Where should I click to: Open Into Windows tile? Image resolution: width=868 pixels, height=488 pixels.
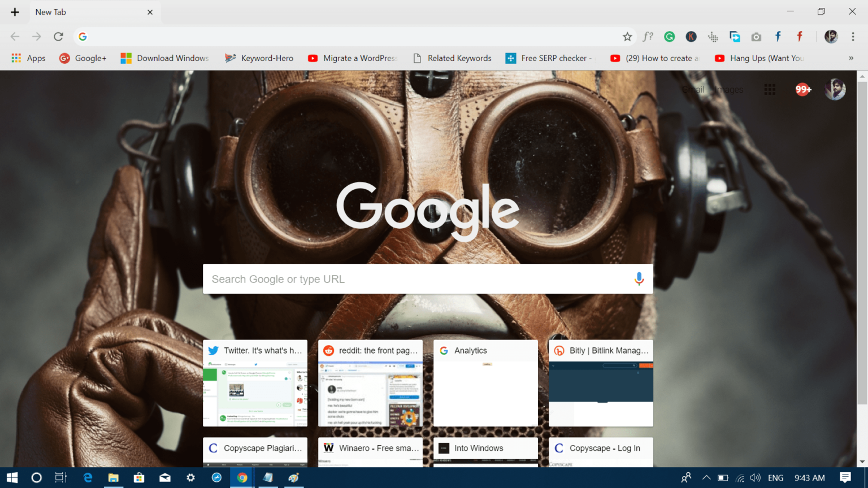[x=486, y=452]
